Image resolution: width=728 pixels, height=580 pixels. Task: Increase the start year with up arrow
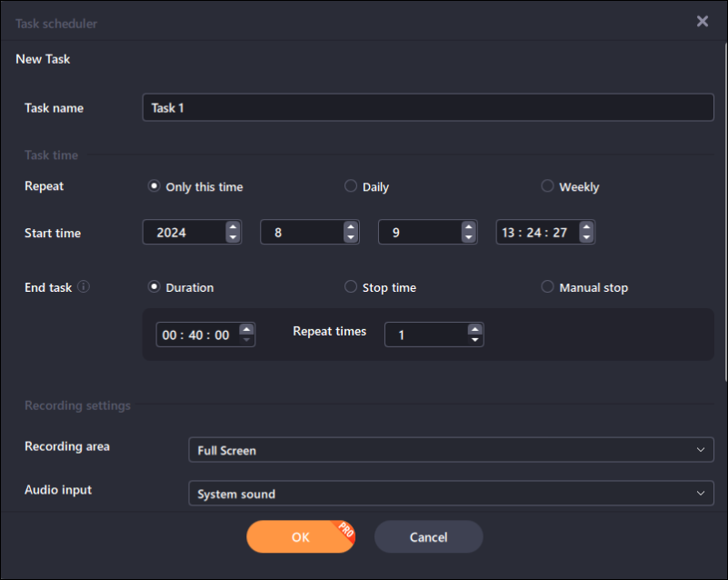[x=233, y=227]
